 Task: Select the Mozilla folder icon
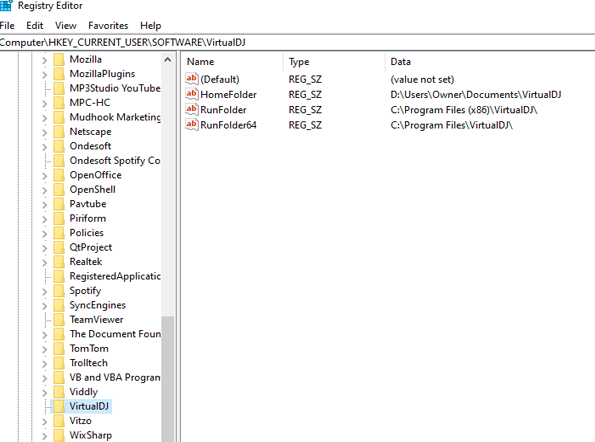pyautogui.click(x=59, y=60)
